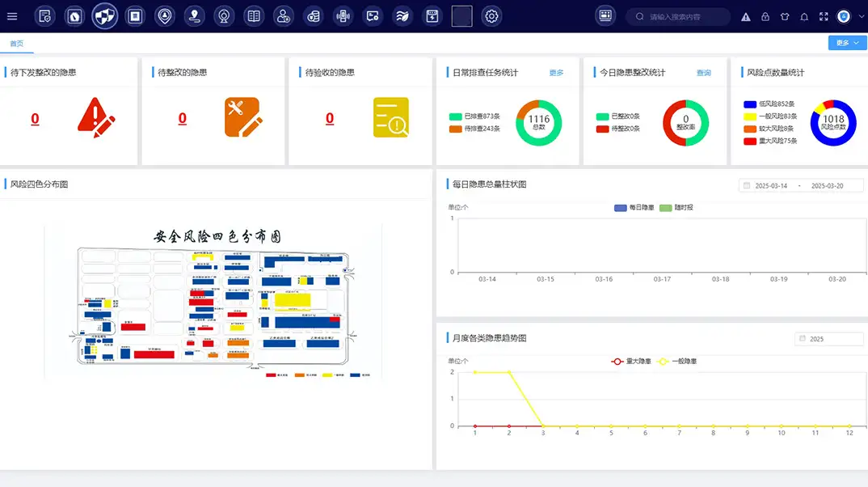
Task: Click the 0 整改率 donut chart
Action: (685, 122)
